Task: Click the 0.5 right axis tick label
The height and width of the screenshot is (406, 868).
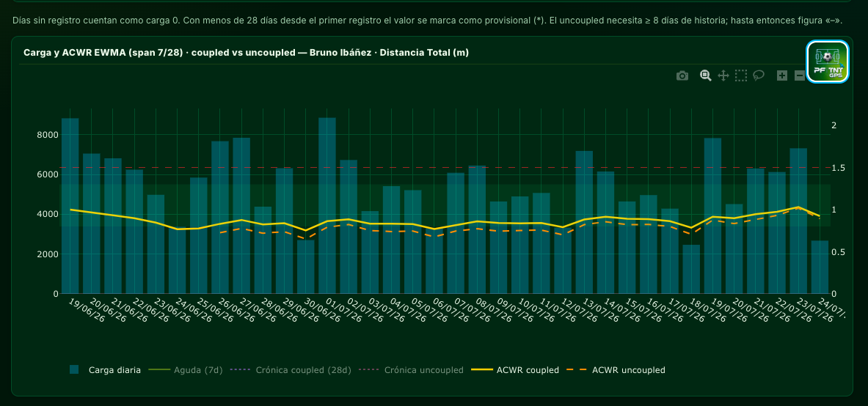Action: coord(836,252)
